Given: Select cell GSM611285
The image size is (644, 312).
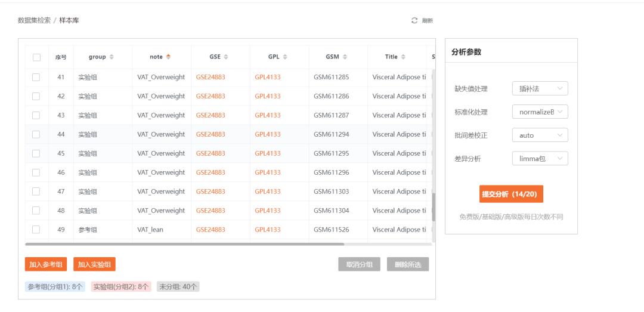Looking at the screenshot, I should (x=331, y=77).
